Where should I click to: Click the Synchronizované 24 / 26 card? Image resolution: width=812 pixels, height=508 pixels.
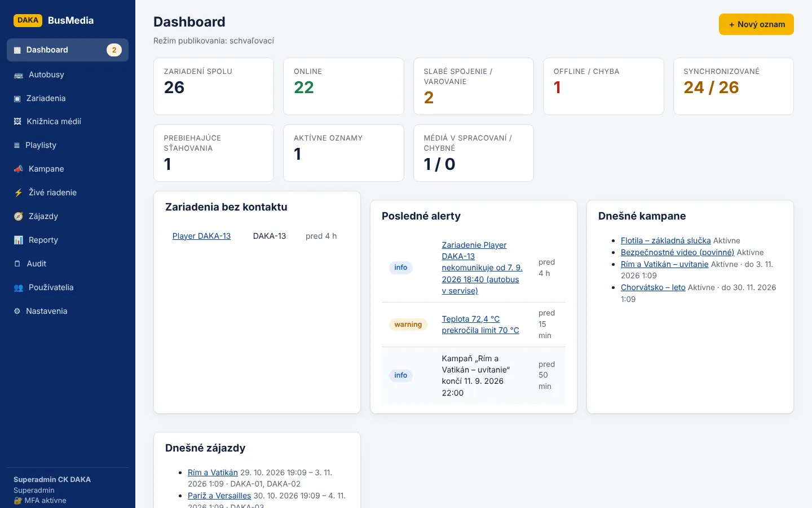[734, 86]
